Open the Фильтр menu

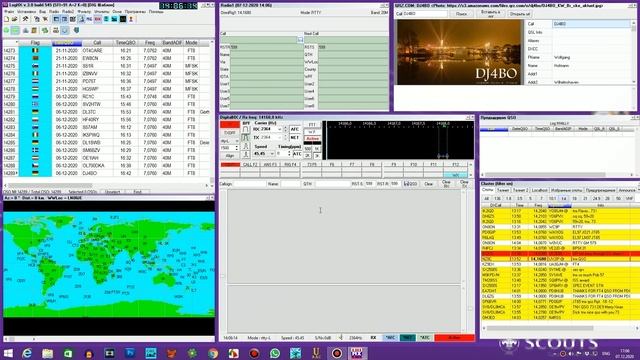84,12
